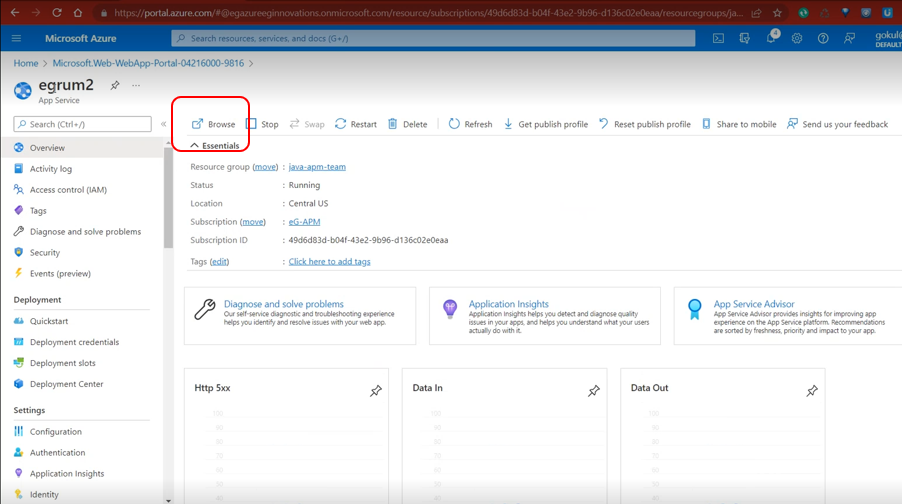
Task: Select Overview in the left menu
Action: click(82, 147)
